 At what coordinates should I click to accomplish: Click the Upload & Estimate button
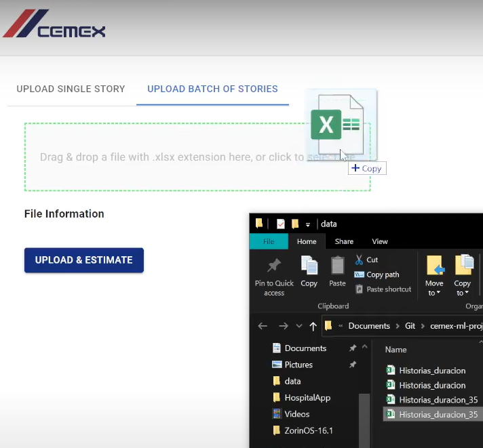point(84,260)
